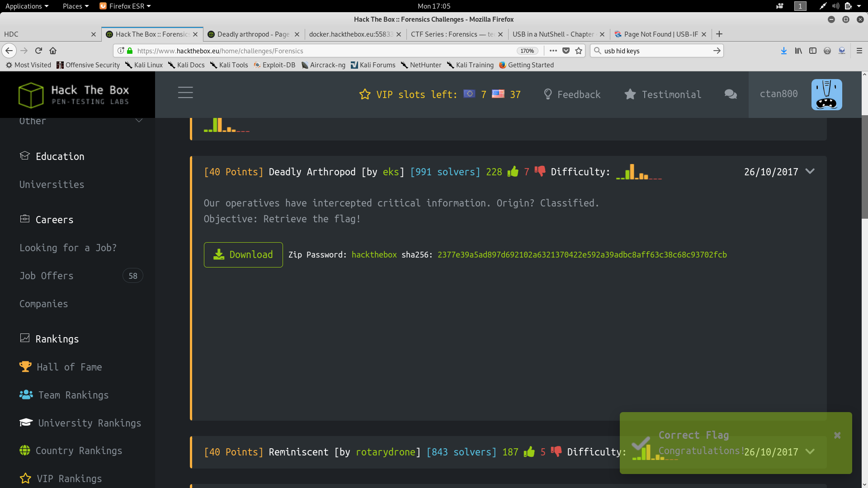Click the workspace 1 indicator
This screenshot has height=488, width=868.
click(800, 6)
